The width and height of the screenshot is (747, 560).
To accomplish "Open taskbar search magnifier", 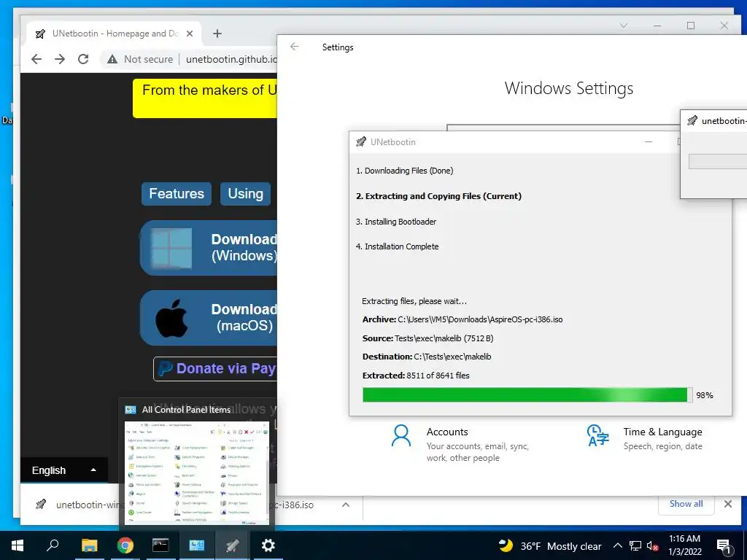I will 53,545.
